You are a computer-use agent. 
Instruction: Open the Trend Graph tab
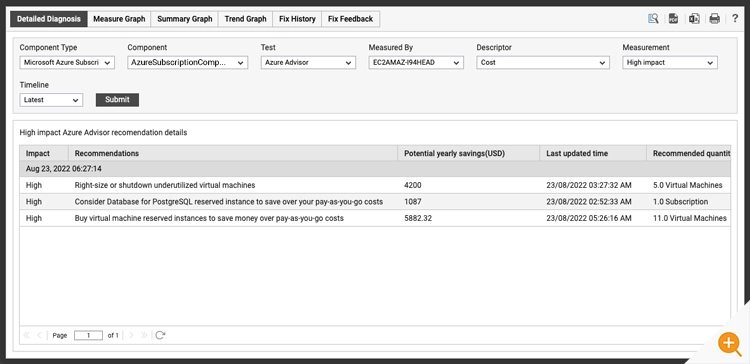tap(245, 19)
